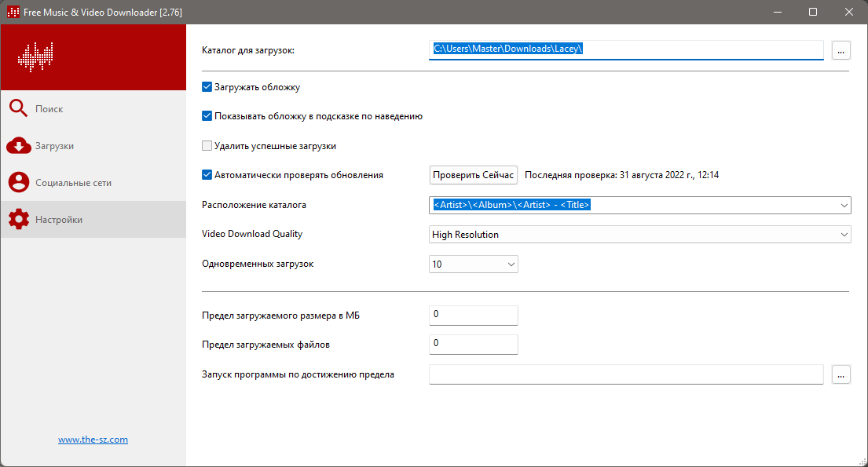Minimize the application window

777,12
